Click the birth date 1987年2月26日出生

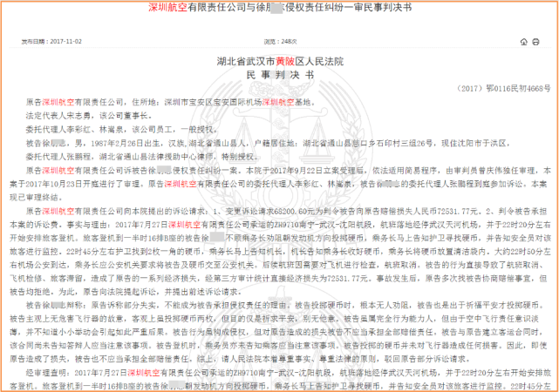click(126, 143)
